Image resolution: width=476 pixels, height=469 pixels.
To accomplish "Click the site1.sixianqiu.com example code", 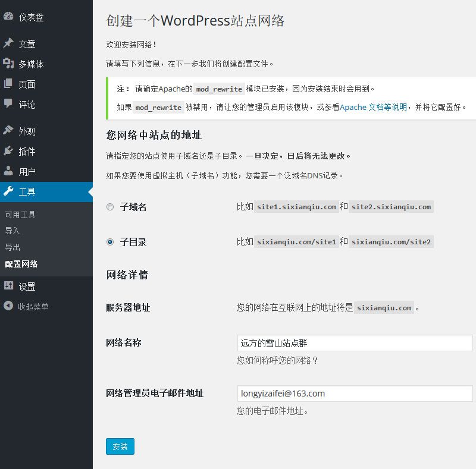I will pos(296,207).
